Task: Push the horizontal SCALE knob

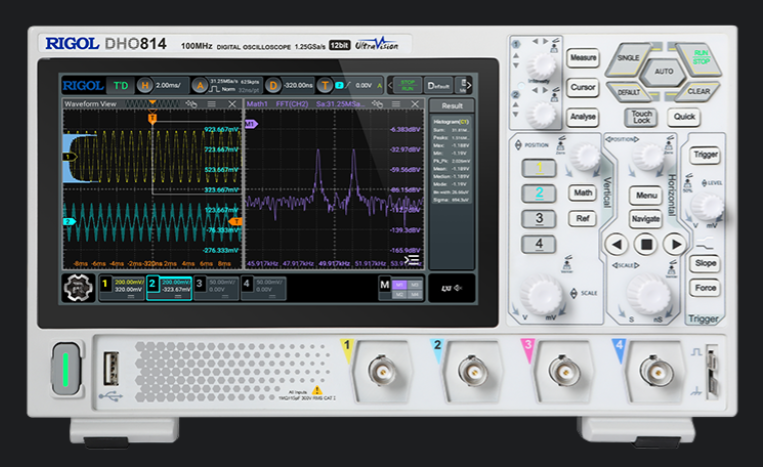Action: pos(647,294)
